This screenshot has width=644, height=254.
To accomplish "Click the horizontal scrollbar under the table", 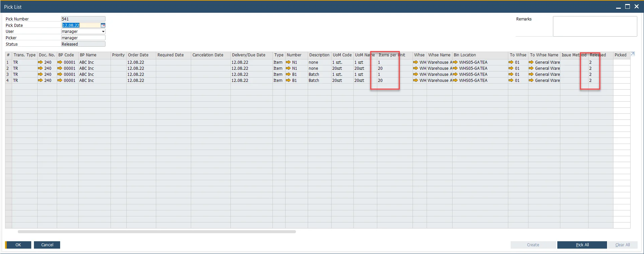I will tap(157, 232).
